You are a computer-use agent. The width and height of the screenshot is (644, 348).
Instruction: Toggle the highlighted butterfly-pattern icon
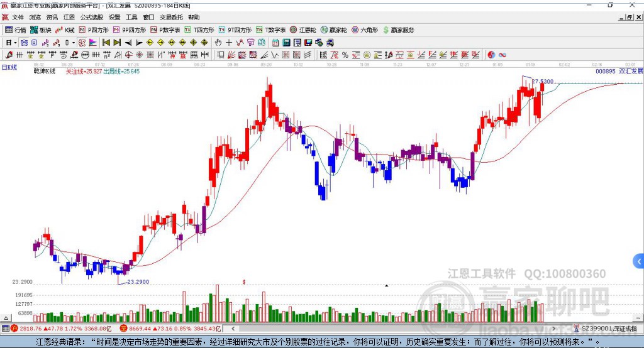(24, 43)
